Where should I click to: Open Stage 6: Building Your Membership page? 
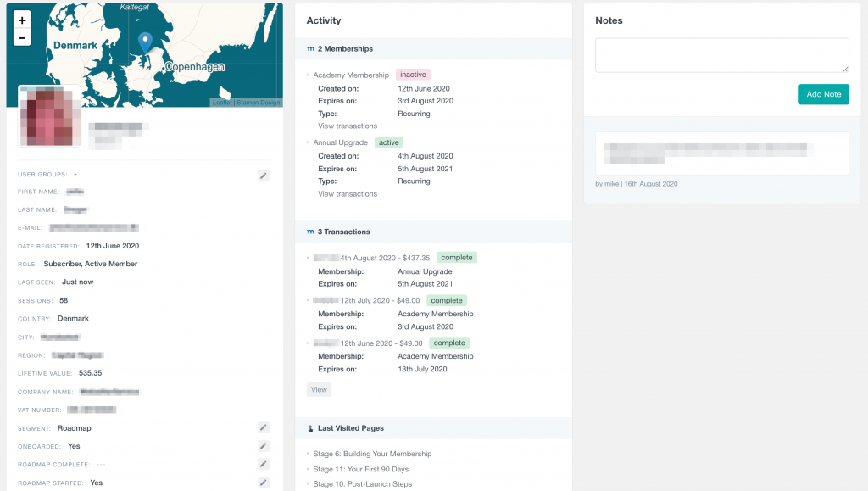point(372,454)
